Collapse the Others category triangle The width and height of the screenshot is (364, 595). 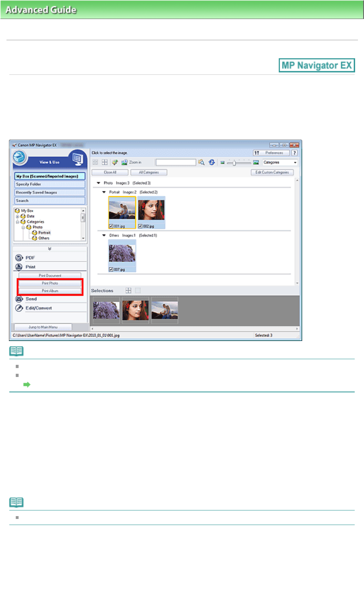[x=104, y=235]
